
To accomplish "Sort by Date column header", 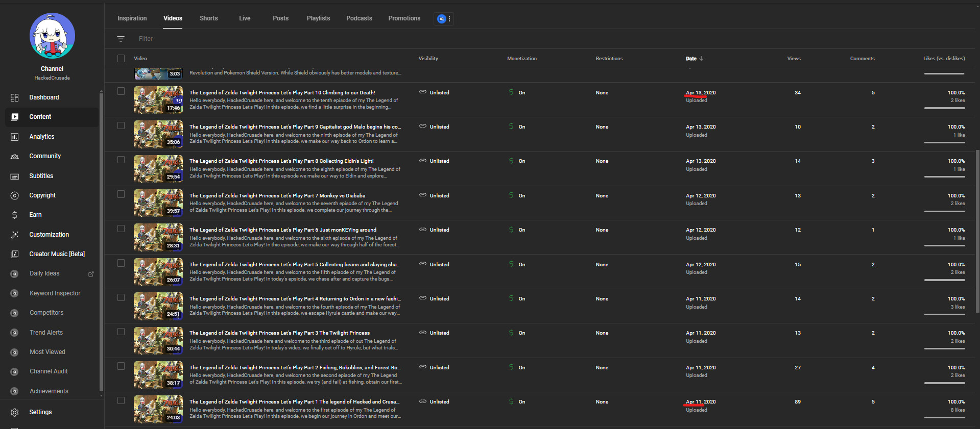I will (x=695, y=59).
